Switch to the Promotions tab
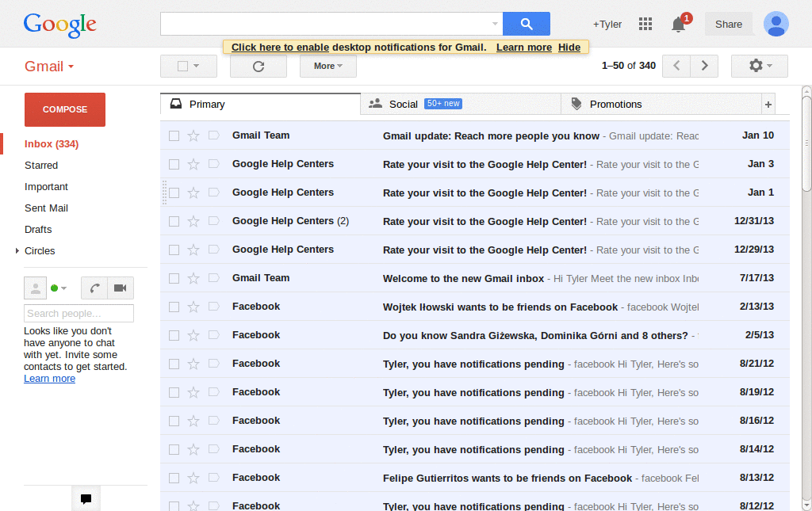This screenshot has height=511, width=812. pos(661,105)
